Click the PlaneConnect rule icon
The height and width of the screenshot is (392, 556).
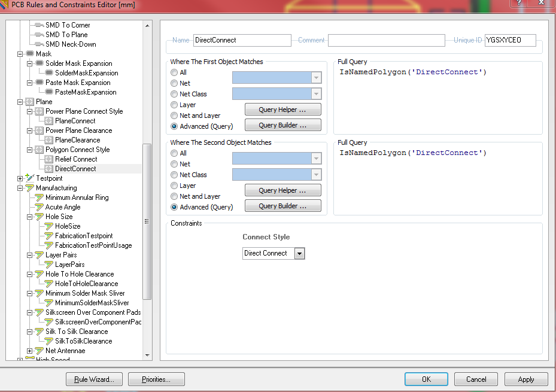pos(49,121)
